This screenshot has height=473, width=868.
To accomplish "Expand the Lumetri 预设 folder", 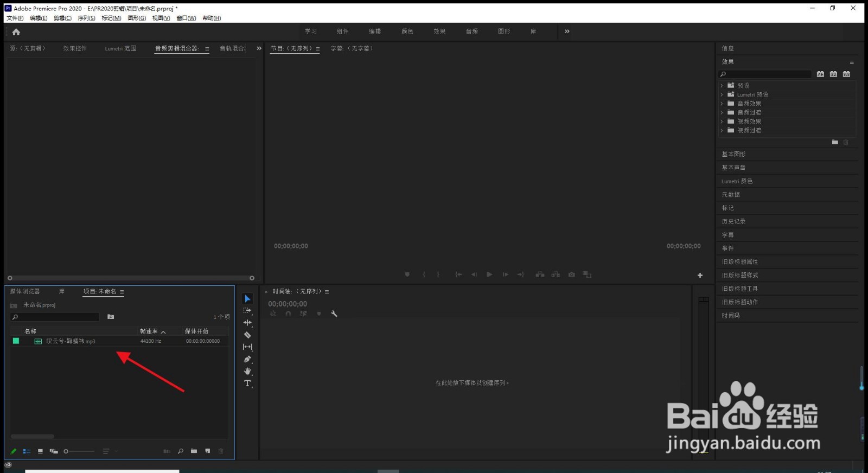I will coord(722,94).
